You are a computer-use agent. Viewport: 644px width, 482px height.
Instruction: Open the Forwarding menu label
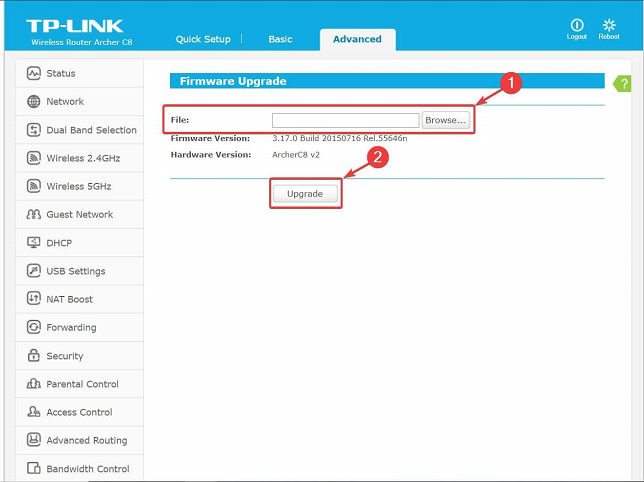pos(71,328)
